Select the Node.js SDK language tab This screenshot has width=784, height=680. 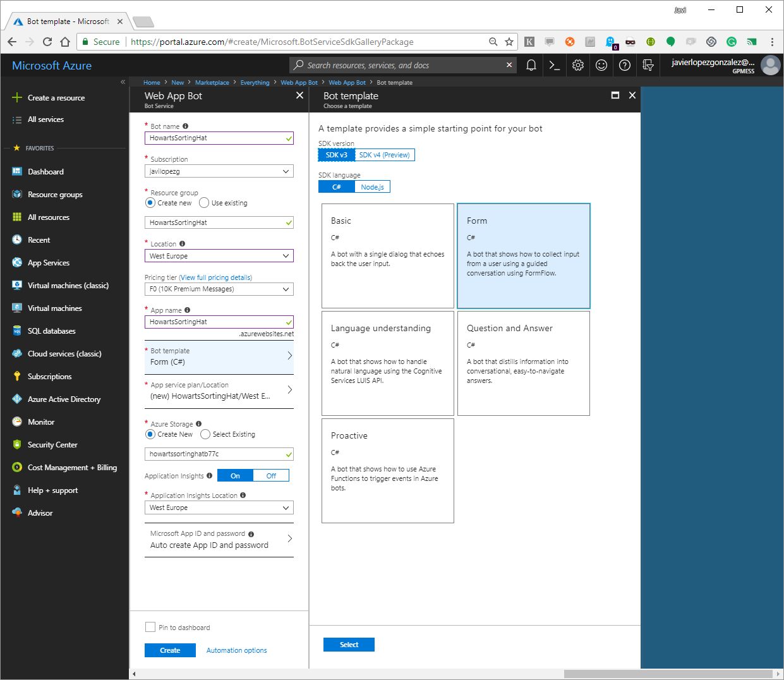[x=372, y=186]
